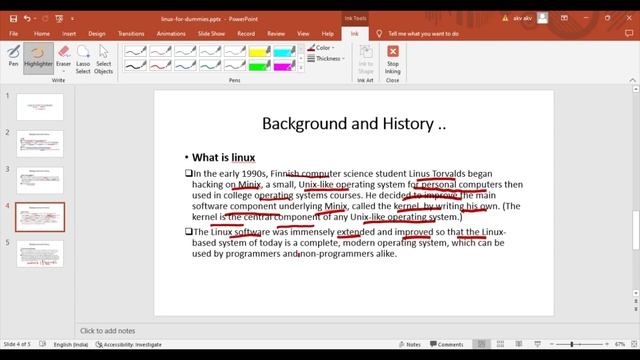The width and height of the screenshot is (640, 360).
Task: Click user account avatar picture
Action: pos(542,18)
